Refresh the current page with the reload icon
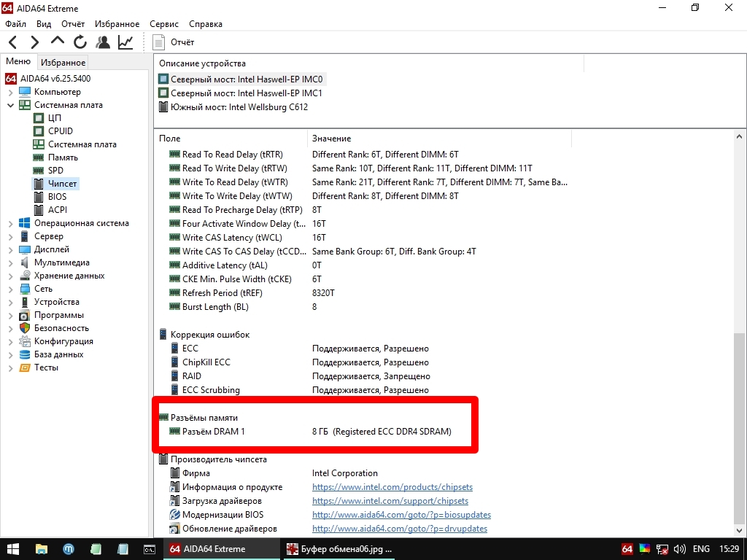 80,42
